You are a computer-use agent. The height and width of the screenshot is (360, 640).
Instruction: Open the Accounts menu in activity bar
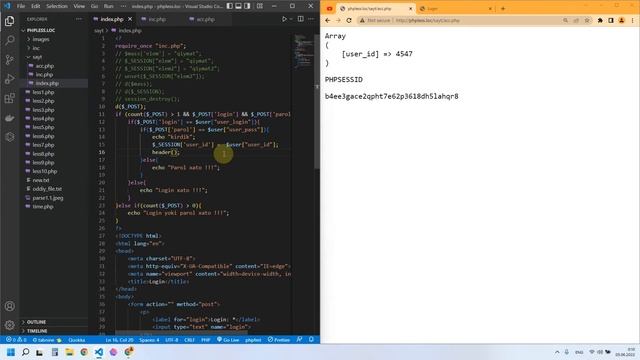click(x=9, y=306)
